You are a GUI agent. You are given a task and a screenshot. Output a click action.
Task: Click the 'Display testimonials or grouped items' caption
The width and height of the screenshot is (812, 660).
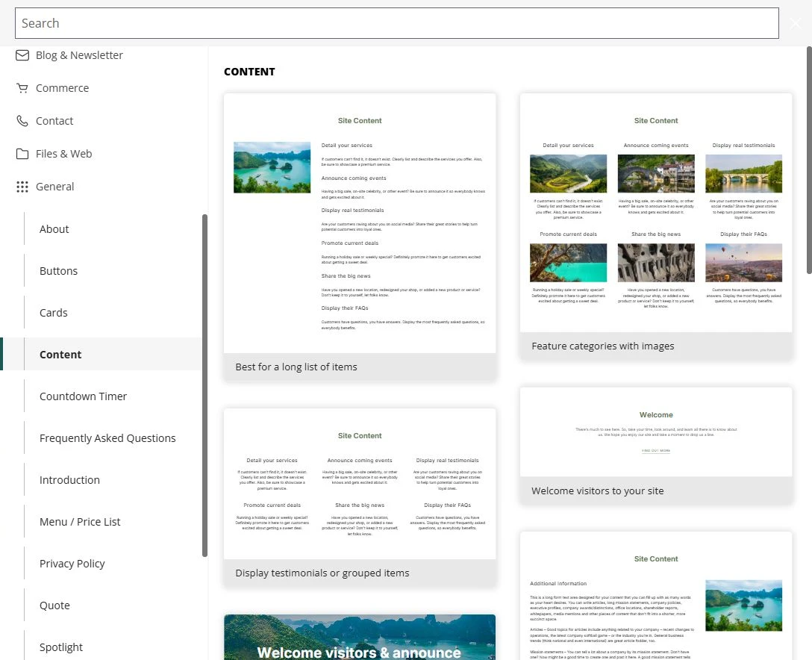(322, 573)
